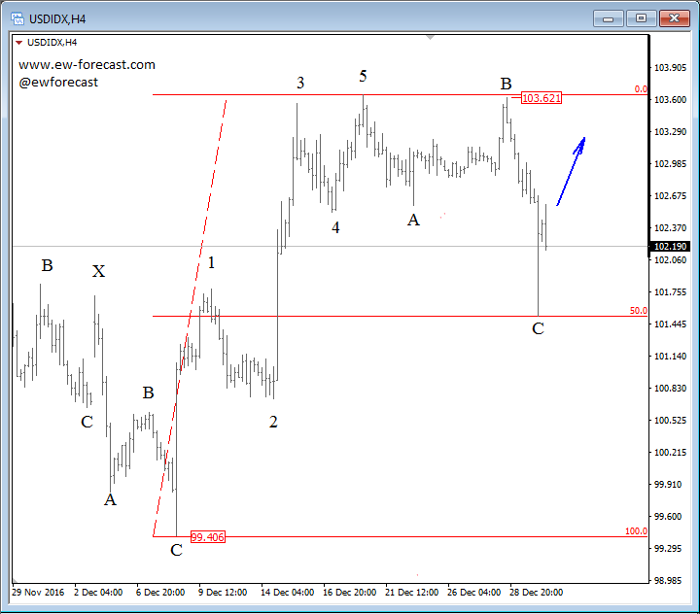Select the blue upward arrow object

pyautogui.click(x=571, y=171)
